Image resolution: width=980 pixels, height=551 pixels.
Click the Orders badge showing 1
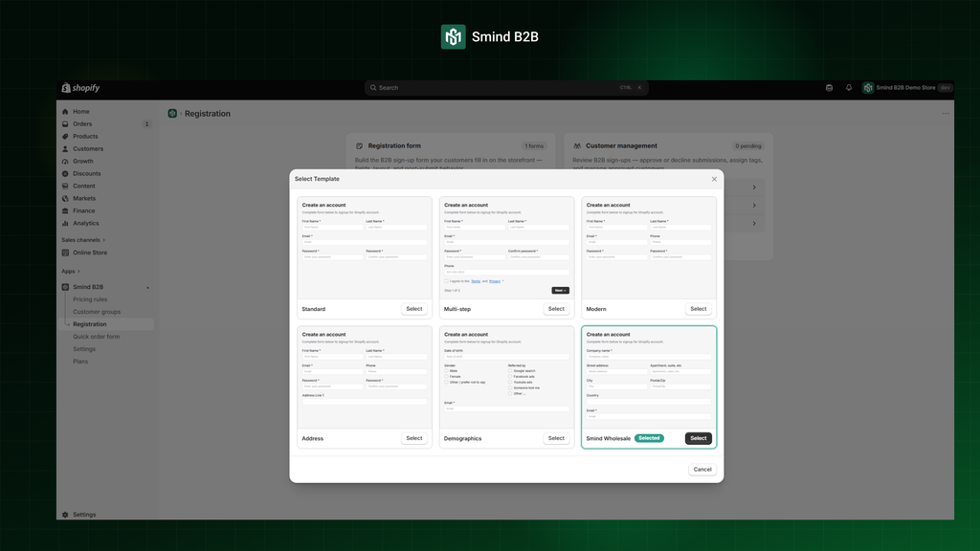coord(146,124)
